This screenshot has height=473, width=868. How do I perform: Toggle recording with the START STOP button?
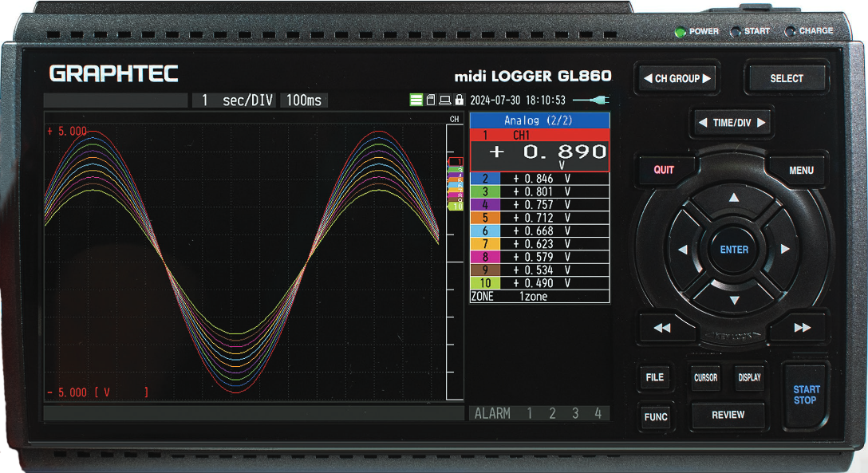[804, 393]
